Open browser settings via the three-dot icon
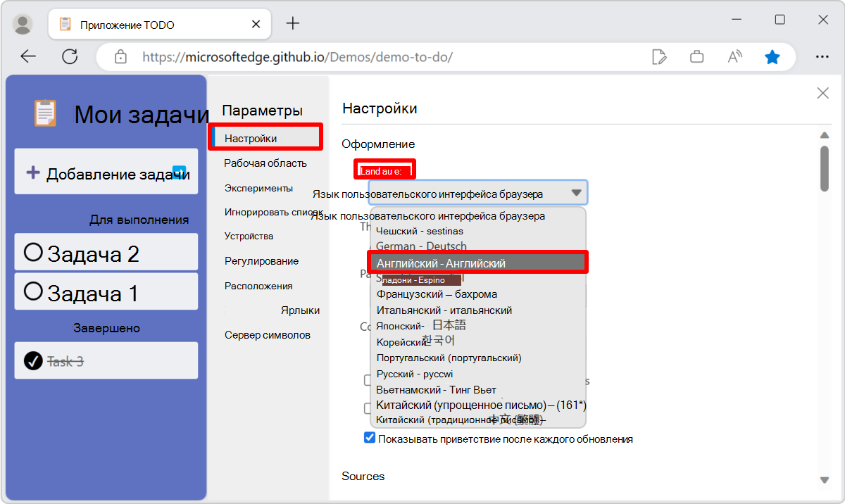The image size is (845, 504). click(822, 56)
